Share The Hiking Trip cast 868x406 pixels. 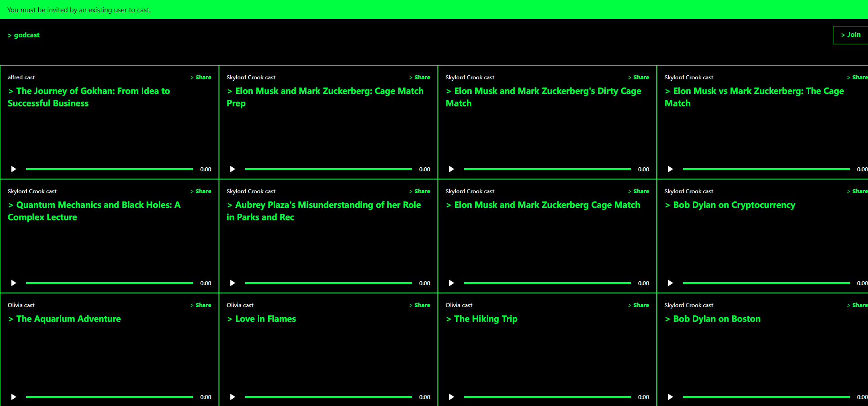(x=639, y=305)
